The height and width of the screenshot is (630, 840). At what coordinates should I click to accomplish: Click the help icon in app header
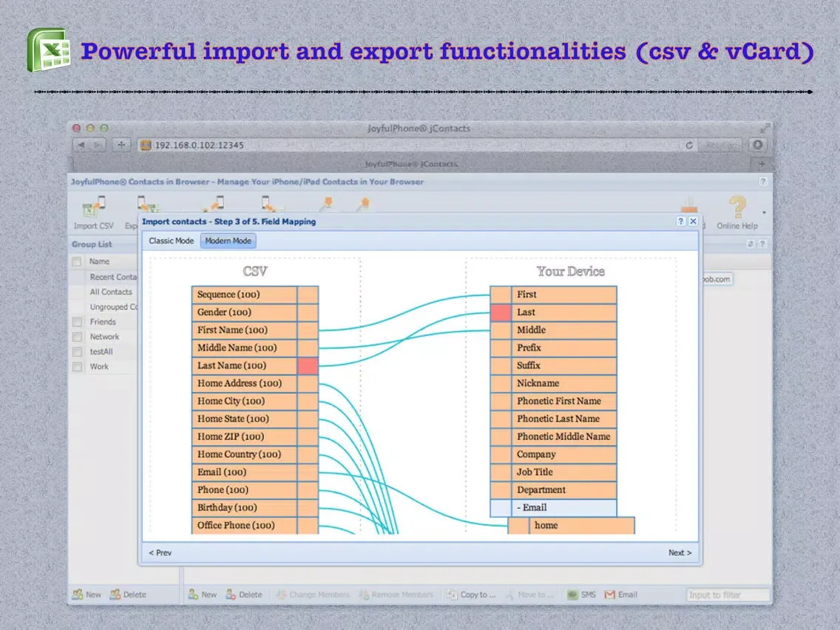pyautogui.click(x=763, y=182)
